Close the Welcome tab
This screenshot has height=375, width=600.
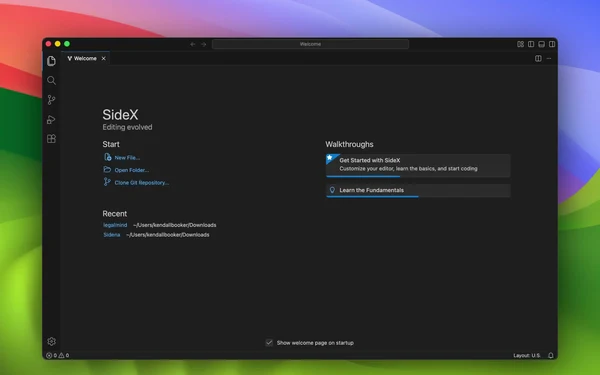click(103, 59)
